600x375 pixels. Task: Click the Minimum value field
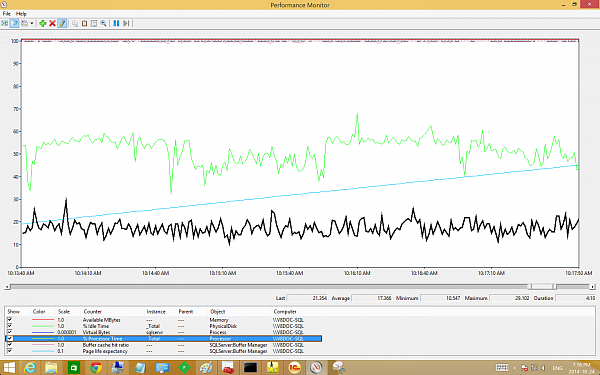coord(440,298)
